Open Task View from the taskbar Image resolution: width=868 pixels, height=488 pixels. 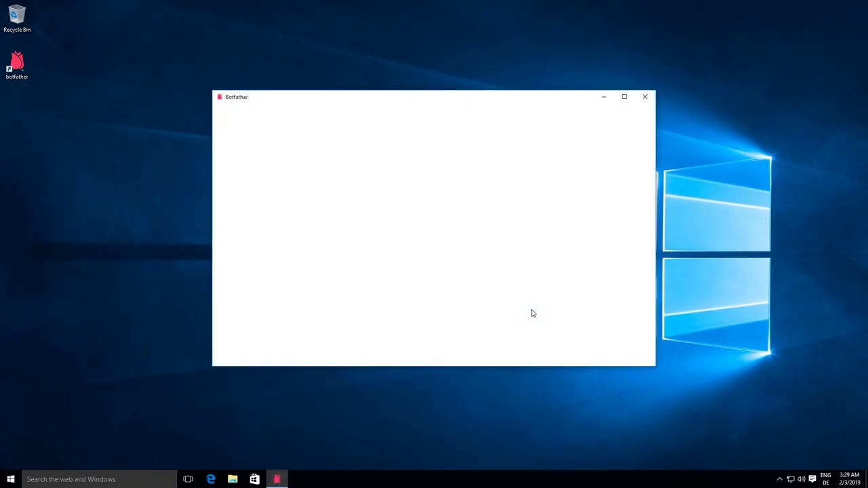point(188,479)
